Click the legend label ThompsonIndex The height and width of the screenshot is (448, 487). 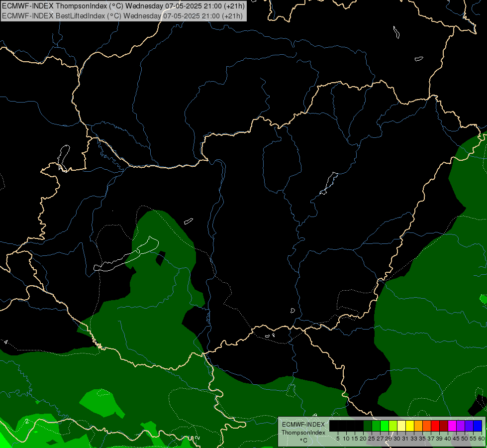tap(303, 433)
